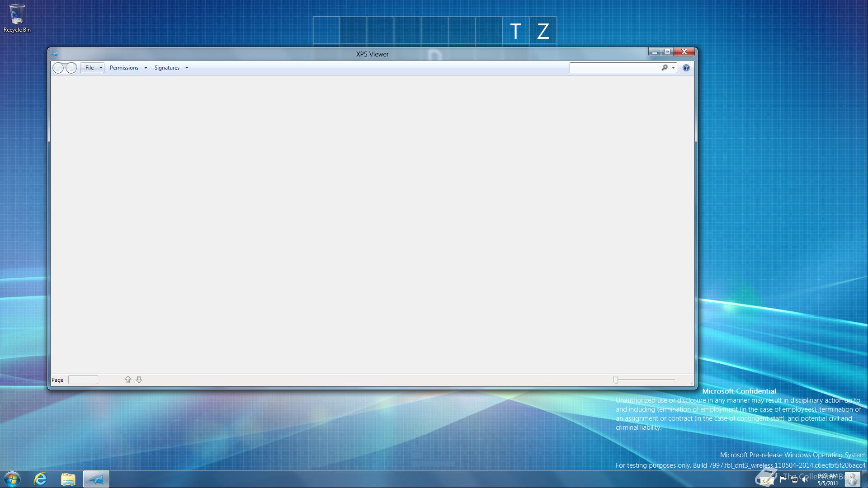Click the Action Center flag tray icon
868x488 pixels.
coord(783,479)
